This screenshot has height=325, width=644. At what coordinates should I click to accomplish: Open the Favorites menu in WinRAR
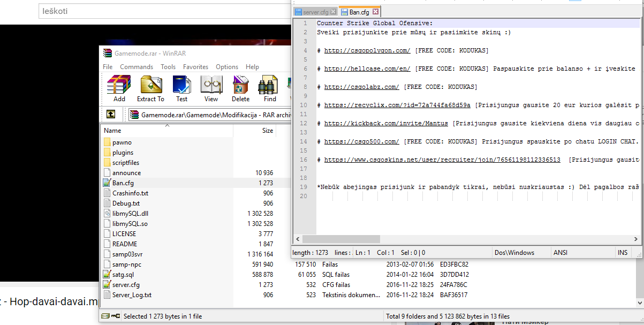[196, 67]
